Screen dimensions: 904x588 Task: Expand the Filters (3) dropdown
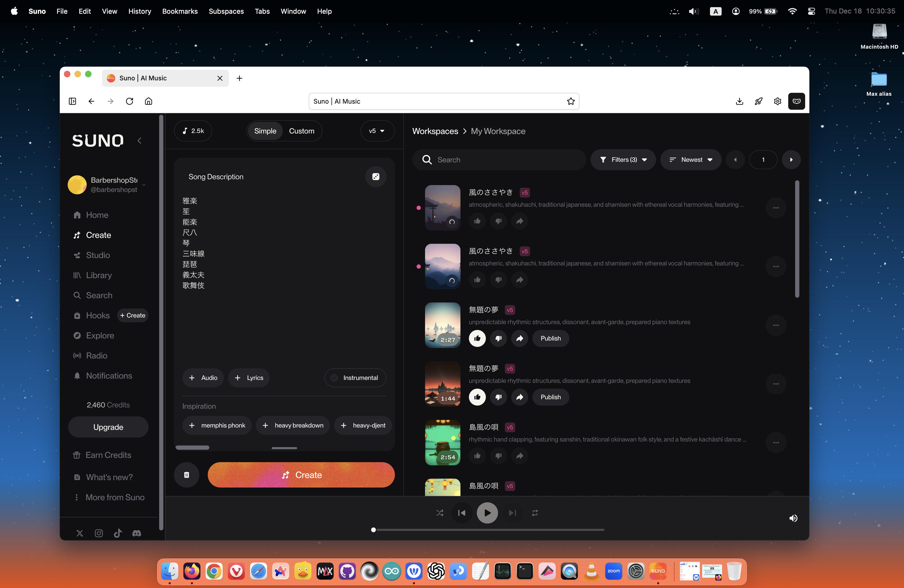[623, 159]
